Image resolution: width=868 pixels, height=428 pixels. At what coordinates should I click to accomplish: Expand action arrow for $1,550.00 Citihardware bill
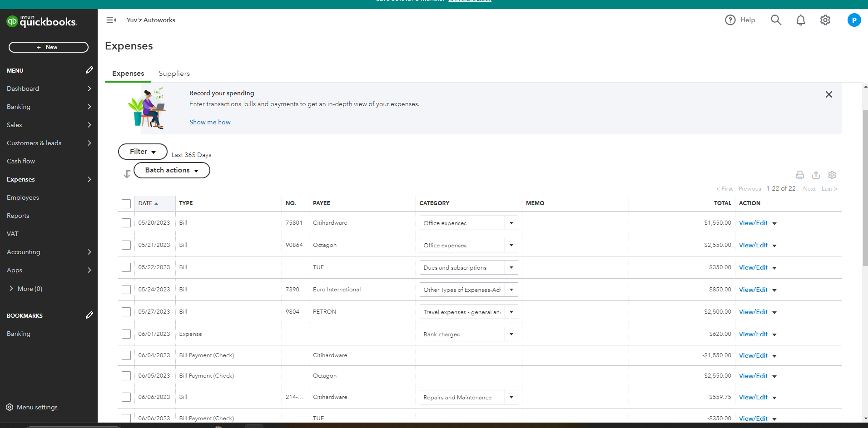(774, 223)
